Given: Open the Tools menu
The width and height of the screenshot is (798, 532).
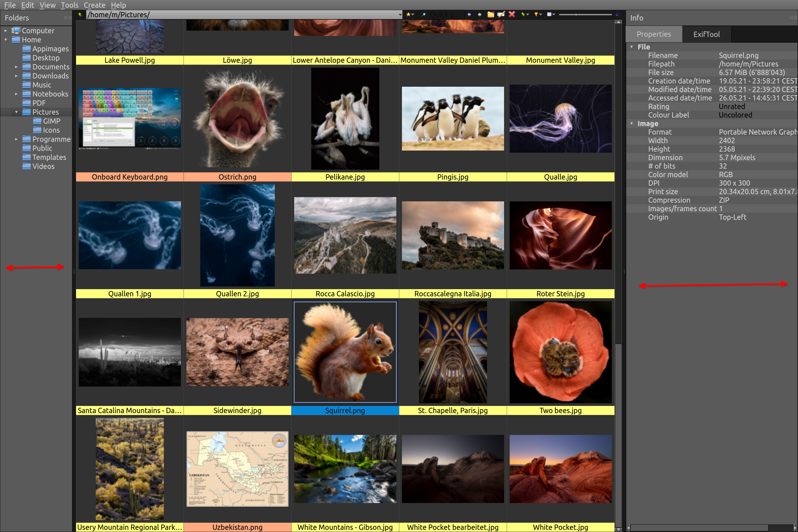Looking at the screenshot, I should [x=69, y=5].
